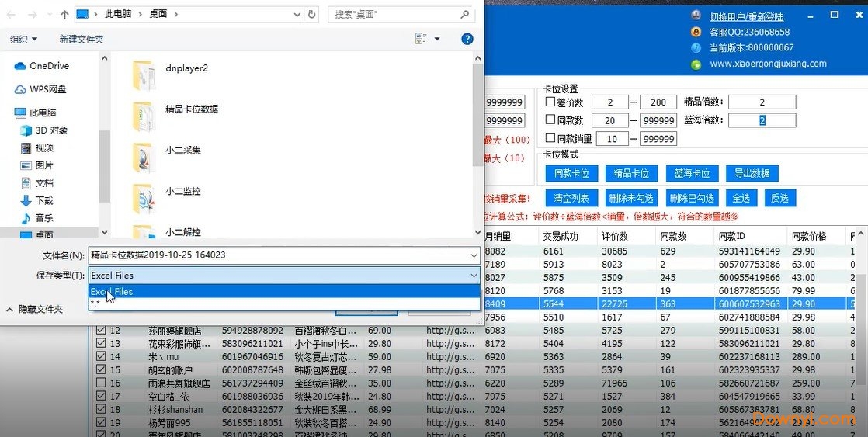Screen dimensions: 868x437
Task: Choose Excel Files in save type list
Action: click(x=284, y=292)
